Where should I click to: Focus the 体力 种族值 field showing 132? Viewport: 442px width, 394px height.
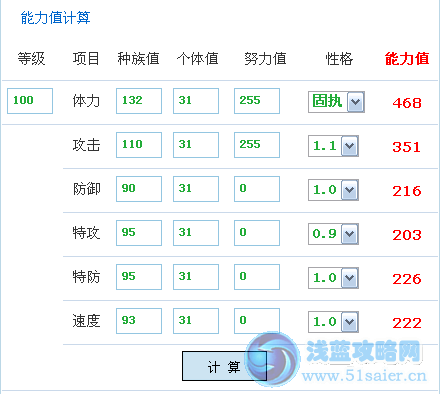pos(139,101)
